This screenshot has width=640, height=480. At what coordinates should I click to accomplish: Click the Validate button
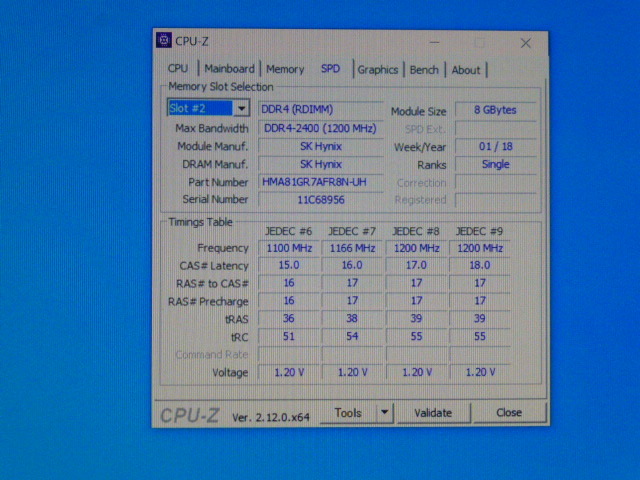[433, 413]
